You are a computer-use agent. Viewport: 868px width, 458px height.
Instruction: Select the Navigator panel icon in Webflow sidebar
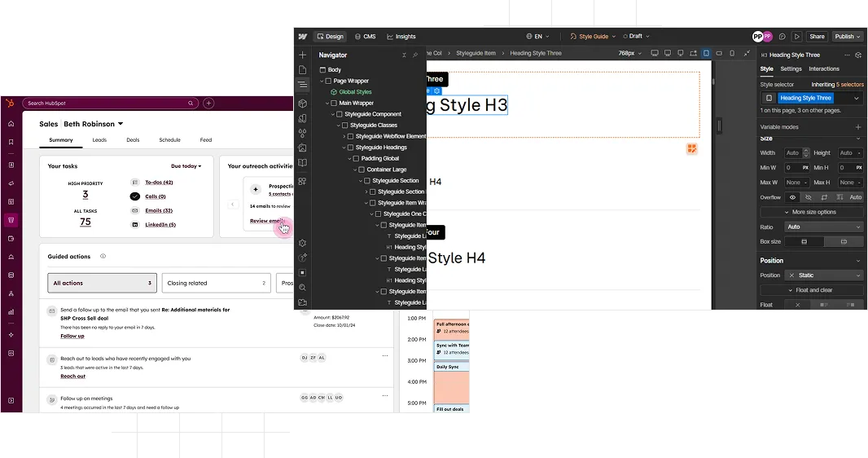pos(302,85)
